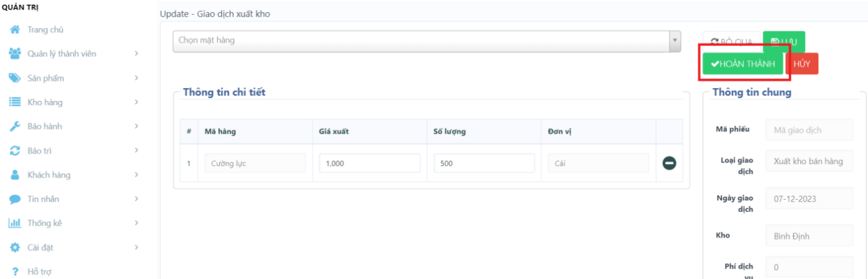Click the Ngày giao dịch field 07-12-2023
868x279 pixels.
[x=809, y=199]
